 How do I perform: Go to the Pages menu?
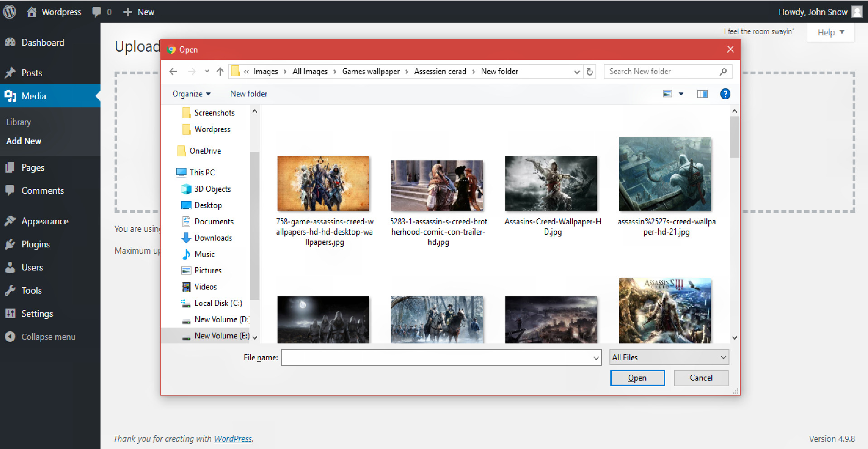[33, 168]
